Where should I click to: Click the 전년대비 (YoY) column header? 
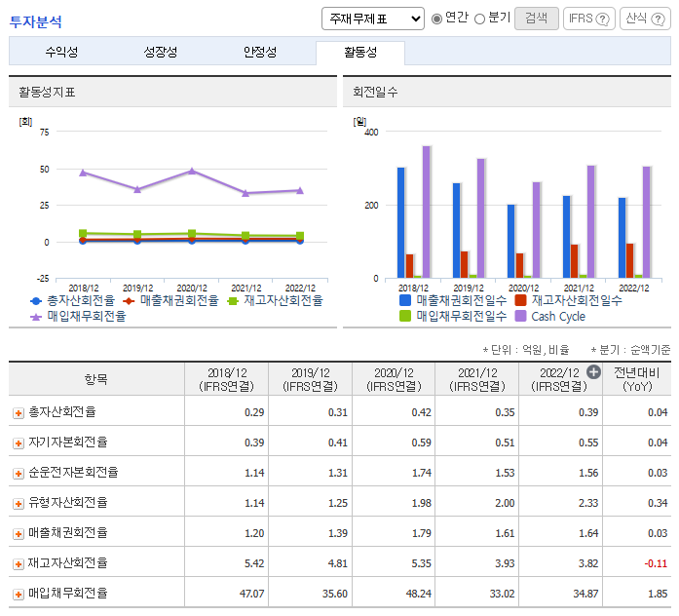[x=637, y=379]
